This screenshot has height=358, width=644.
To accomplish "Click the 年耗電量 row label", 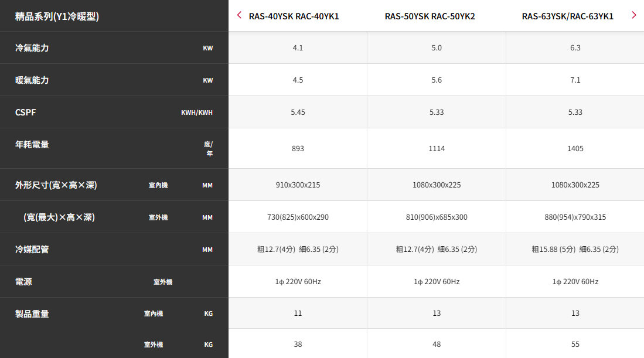I will pyautogui.click(x=32, y=145).
